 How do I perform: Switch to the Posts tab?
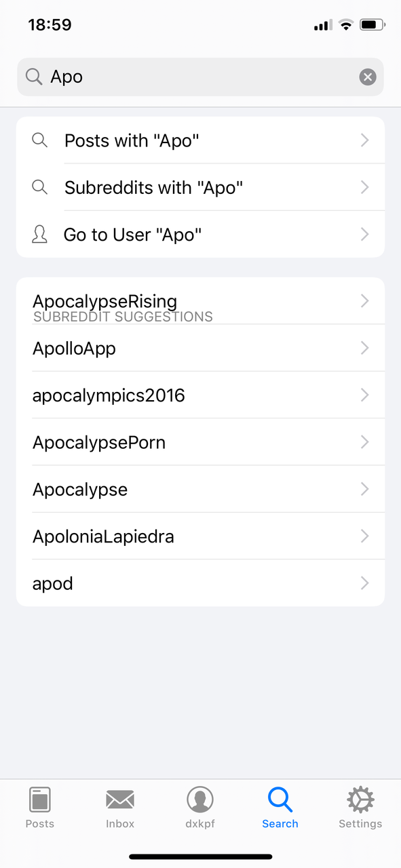pyautogui.click(x=39, y=807)
